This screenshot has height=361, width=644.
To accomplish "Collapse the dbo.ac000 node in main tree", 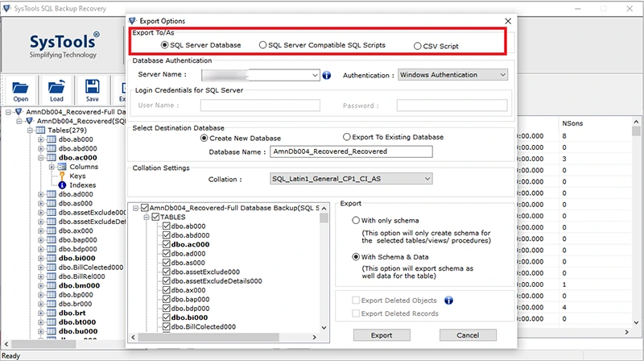I will (41, 157).
